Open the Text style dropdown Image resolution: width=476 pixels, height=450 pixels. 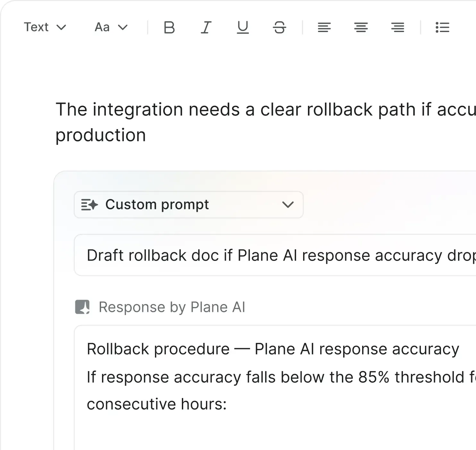tap(45, 27)
